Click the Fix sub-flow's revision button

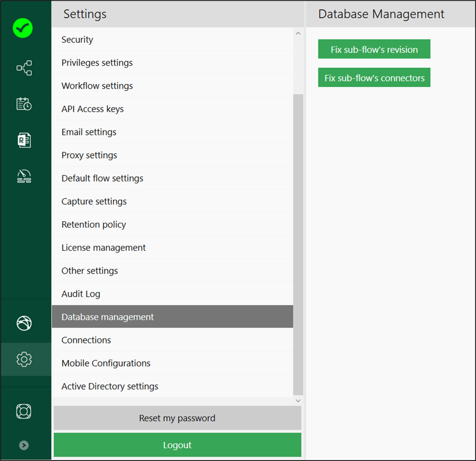point(374,49)
